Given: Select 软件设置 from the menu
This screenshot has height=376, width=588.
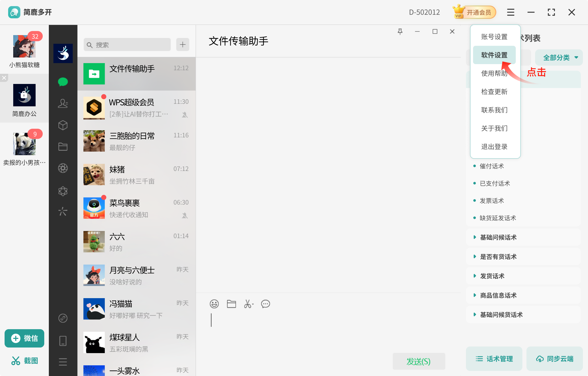Looking at the screenshot, I should click(494, 55).
